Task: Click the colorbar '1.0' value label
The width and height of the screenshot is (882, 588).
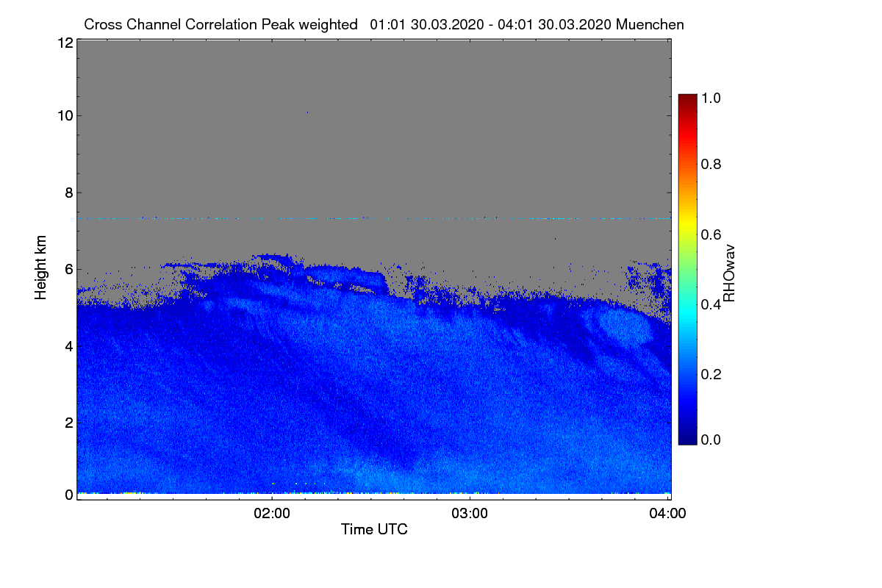Action: pyautogui.click(x=710, y=96)
